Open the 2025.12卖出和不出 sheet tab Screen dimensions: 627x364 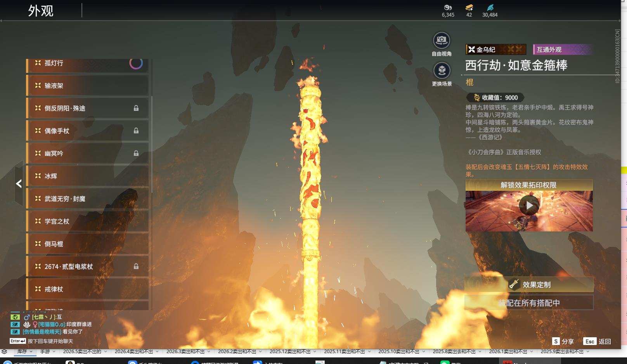point(290,352)
